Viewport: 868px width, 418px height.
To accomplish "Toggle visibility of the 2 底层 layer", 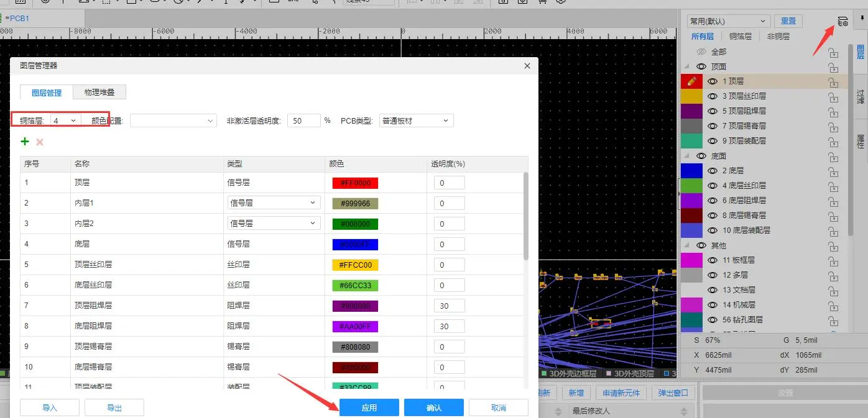I will pos(713,171).
